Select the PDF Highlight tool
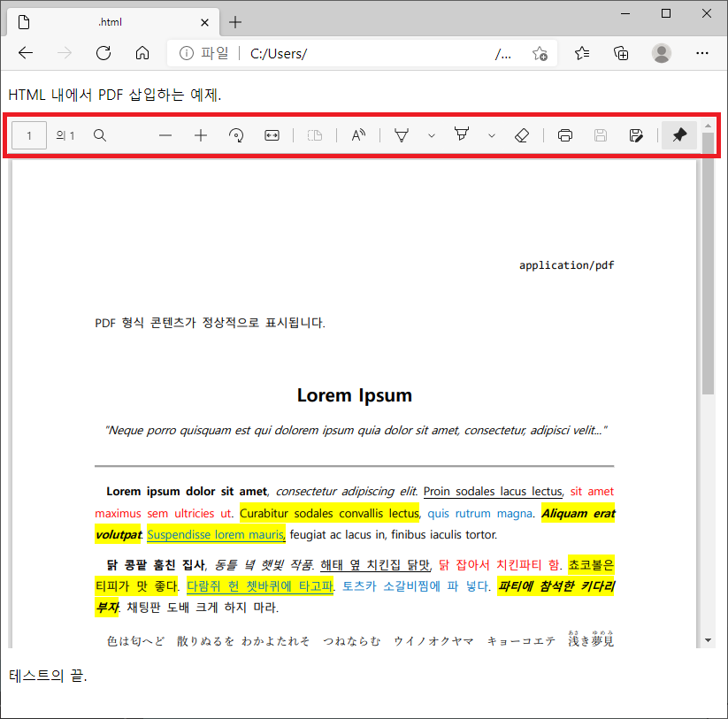Viewport: 728px width, 719px height. (462, 134)
